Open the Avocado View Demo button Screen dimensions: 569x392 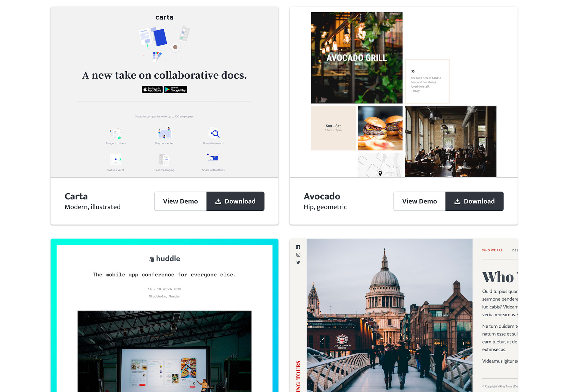[x=419, y=201]
